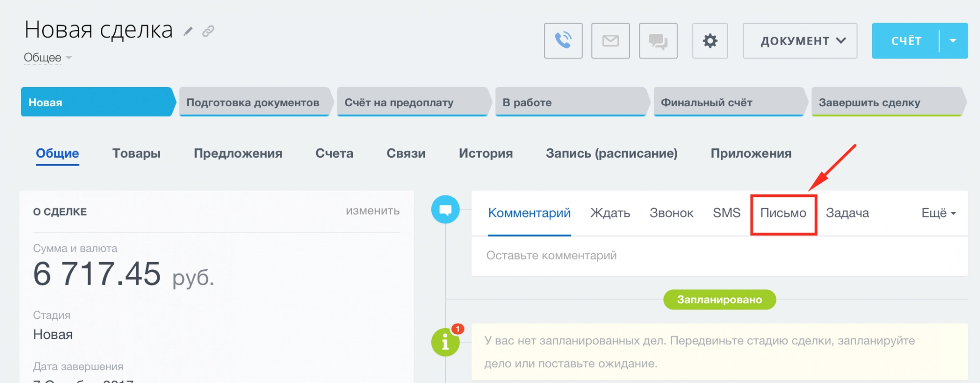Click into the Оставьте комментарий field

719,256
